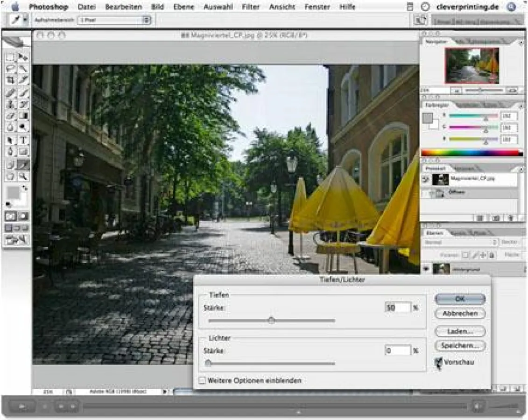Enable Weitere Optionen einblenden checkbox
The height and width of the screenshot is (420, 528).
202,380
